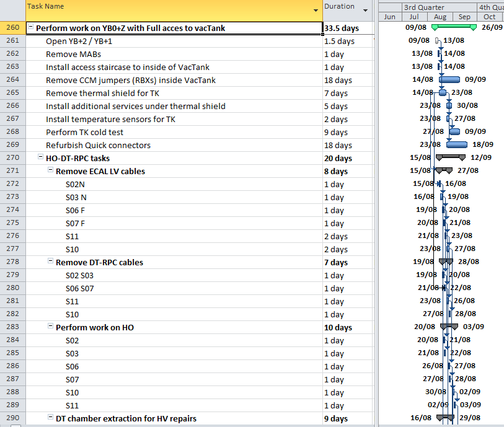Image resolution: width=504 pixels, height=427 pixels.
Task: Click the Aug month in the timescale
Action: (x=440, y=17)
